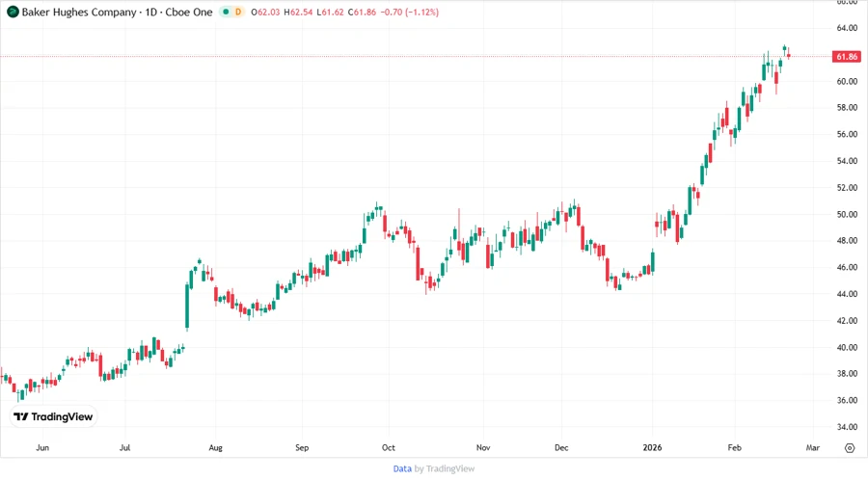This screenshot has width=868, height=480.
Task: Follow the Data link below chart
Action: (402, 469)
